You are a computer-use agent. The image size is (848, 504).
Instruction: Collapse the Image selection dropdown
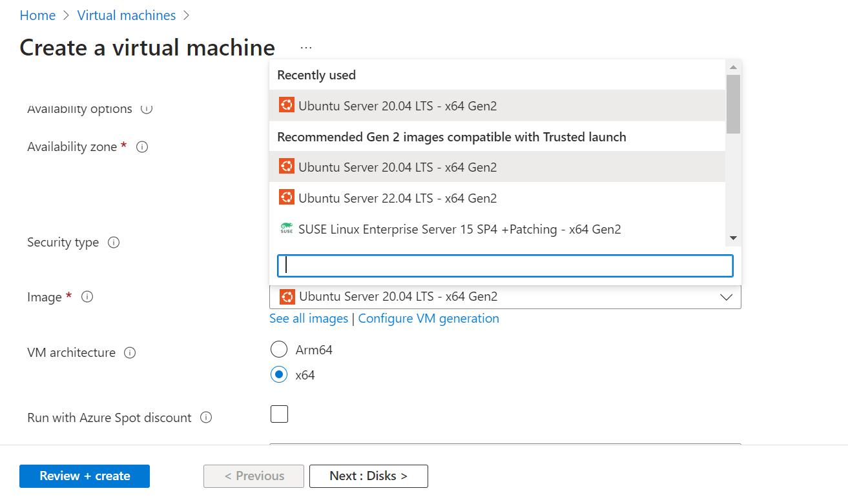726,297
